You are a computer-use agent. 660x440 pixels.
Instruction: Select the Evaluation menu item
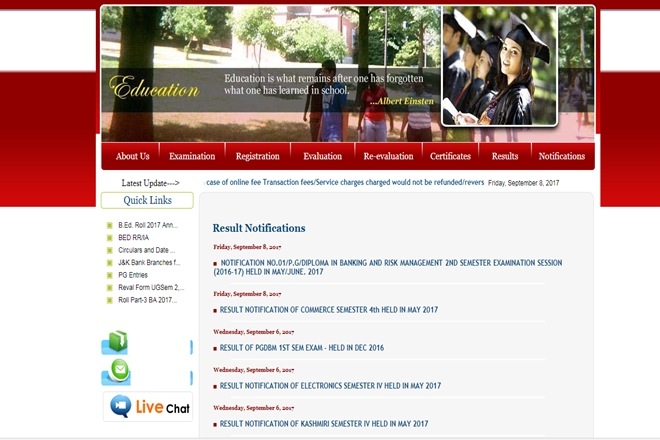pos(322,156)
